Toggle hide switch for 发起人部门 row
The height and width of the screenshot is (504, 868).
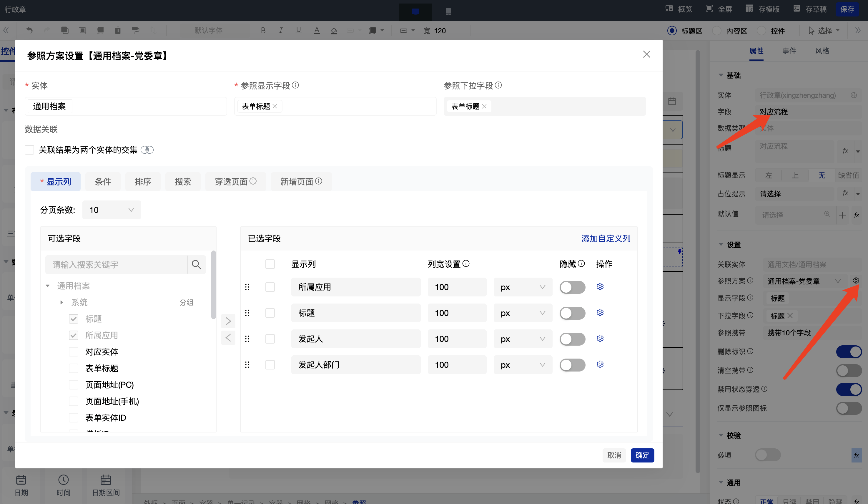coord(572,365)
